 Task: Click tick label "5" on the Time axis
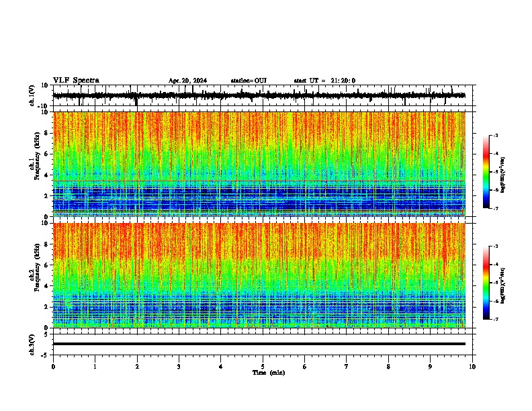tap(263, 367)
